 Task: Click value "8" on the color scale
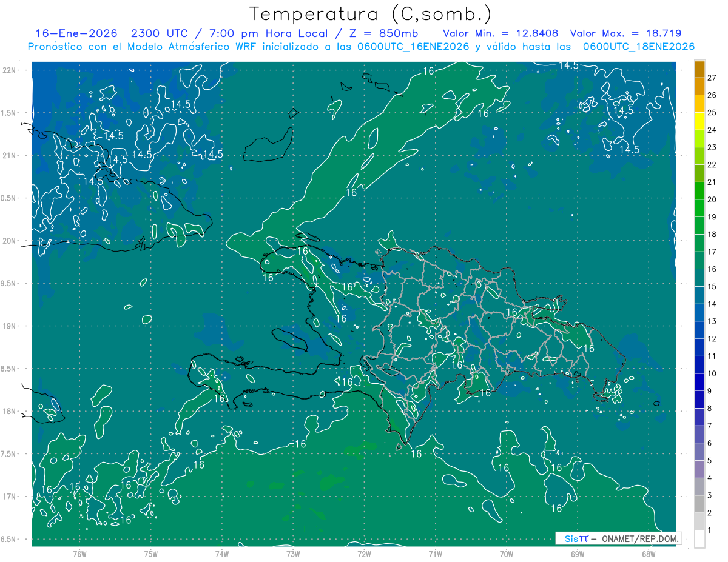[710, 408]
